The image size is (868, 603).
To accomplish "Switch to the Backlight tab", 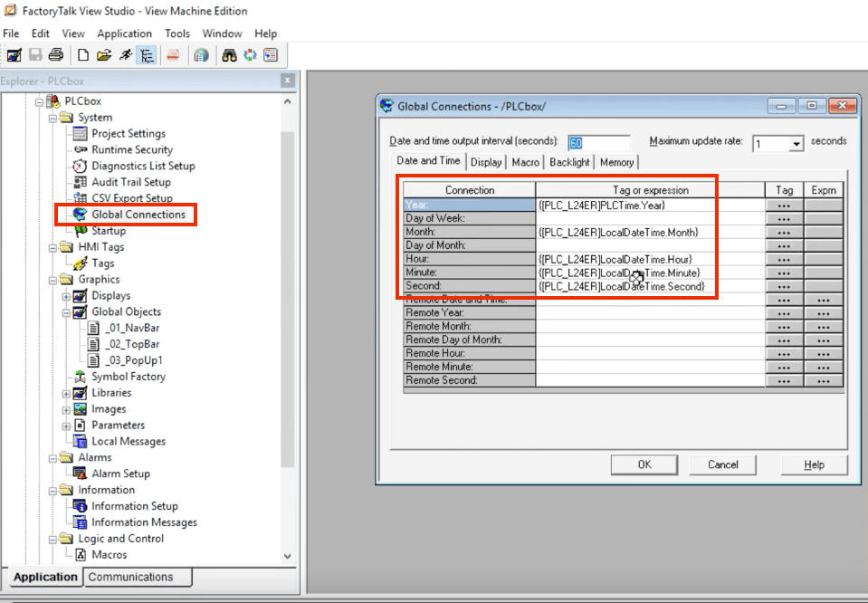I will click(569, 162).
